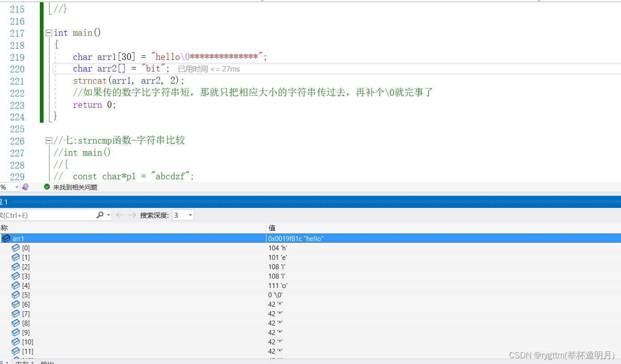Click the strncat call on line 221

tap(128, 81)
